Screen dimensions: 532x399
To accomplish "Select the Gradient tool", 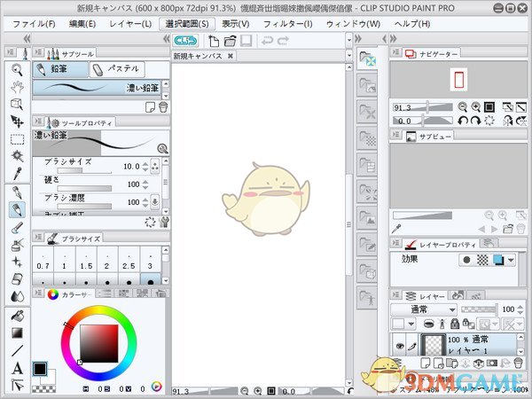I will 17,333.
